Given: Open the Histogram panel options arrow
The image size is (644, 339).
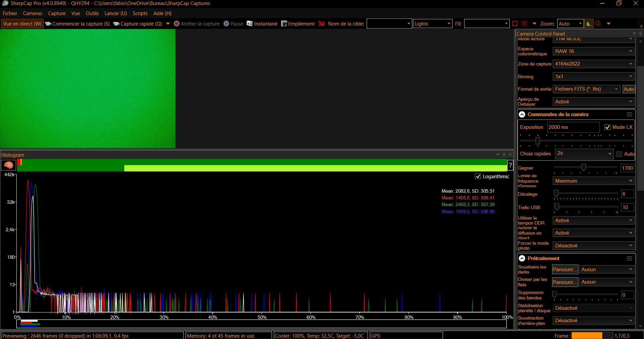Looking at the screenshot, I should point(498,154).
